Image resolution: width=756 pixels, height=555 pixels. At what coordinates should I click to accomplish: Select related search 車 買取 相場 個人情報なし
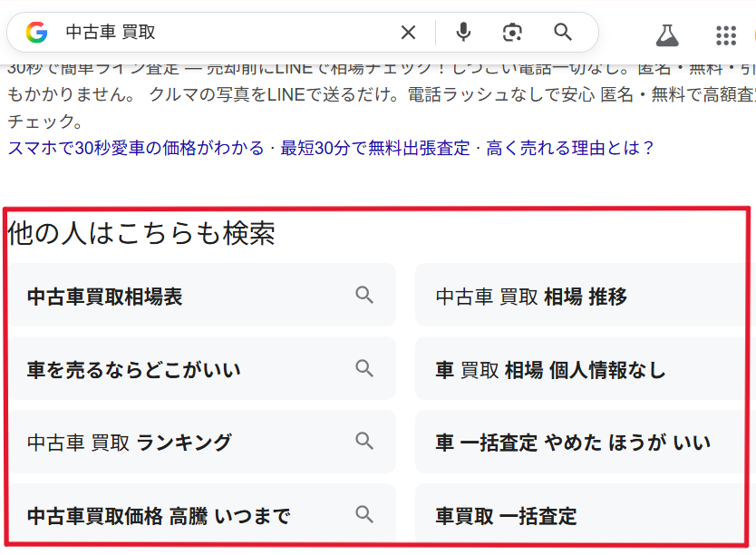tap(550, 370)
